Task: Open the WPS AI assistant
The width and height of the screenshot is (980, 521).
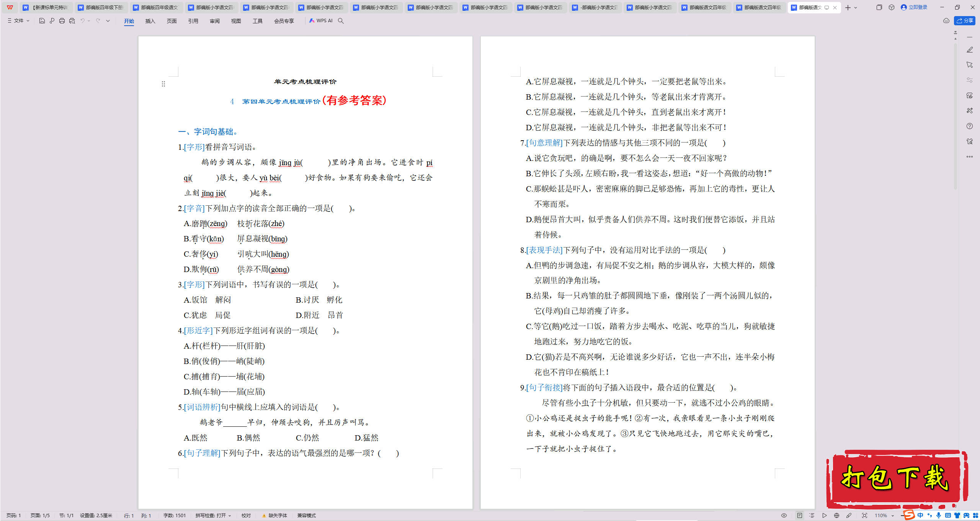Action: pos(321,21)
